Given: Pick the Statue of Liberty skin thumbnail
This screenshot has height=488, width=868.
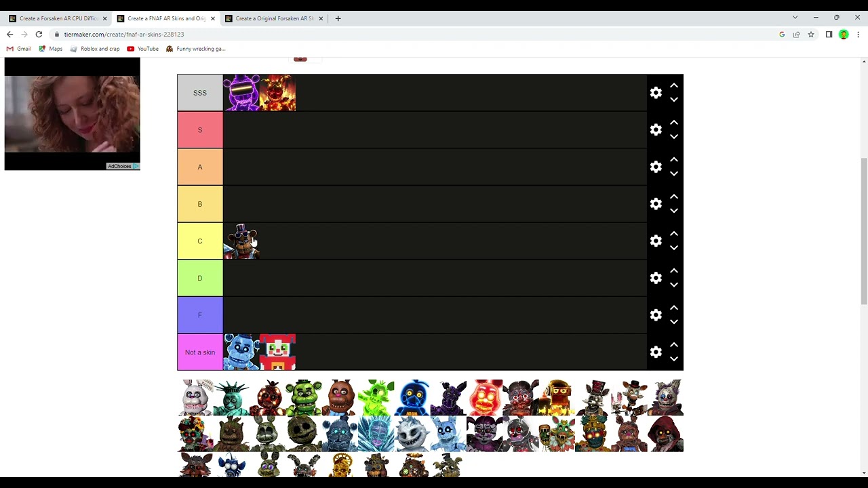Looking at the screenshot, I should click(232, 397).
